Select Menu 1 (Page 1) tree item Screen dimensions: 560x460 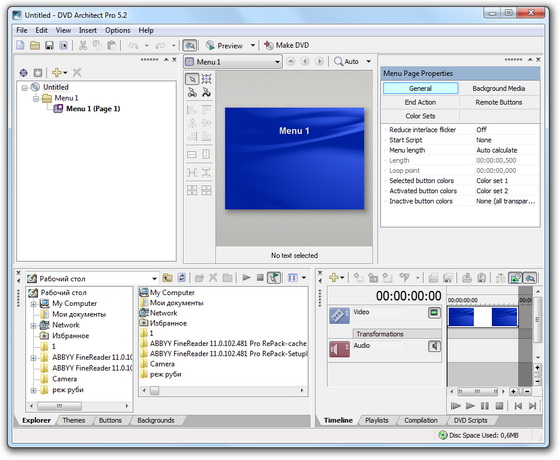93,109
